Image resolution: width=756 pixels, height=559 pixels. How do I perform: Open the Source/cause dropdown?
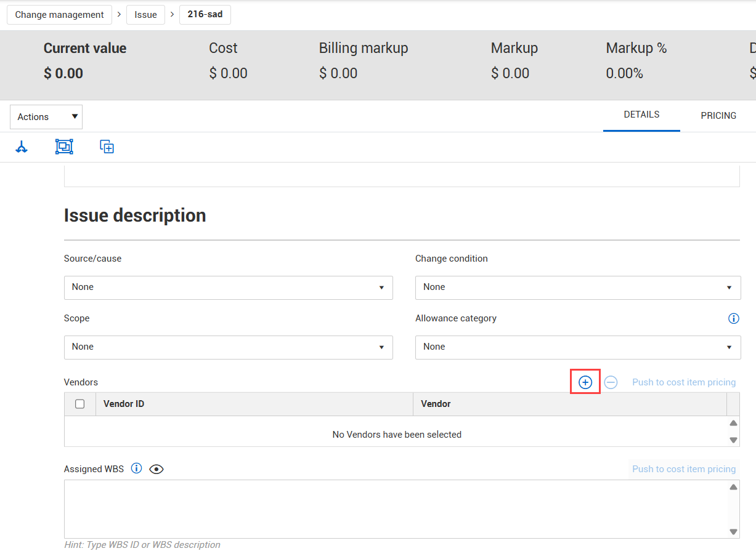[228, 288]
